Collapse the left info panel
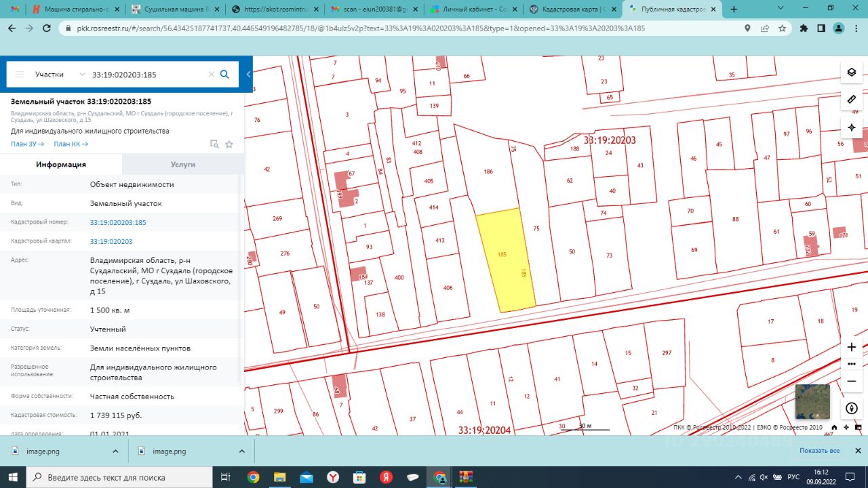 coord(249,75)
